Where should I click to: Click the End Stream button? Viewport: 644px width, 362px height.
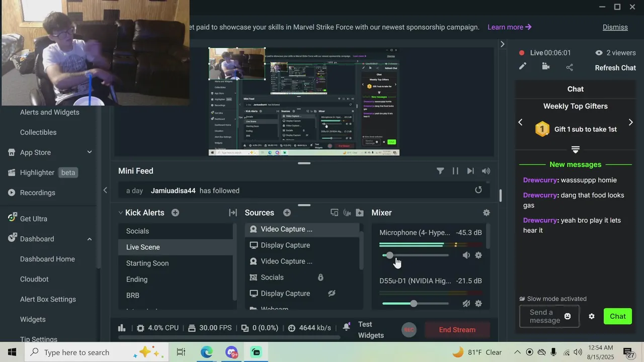(x=457, y=330)
